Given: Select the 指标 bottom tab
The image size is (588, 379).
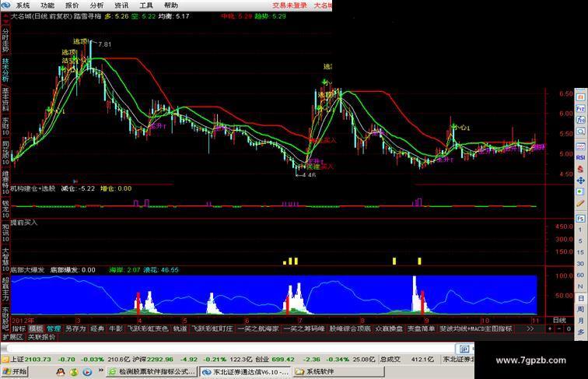Looking at the screenshot, I should (19, 328).
